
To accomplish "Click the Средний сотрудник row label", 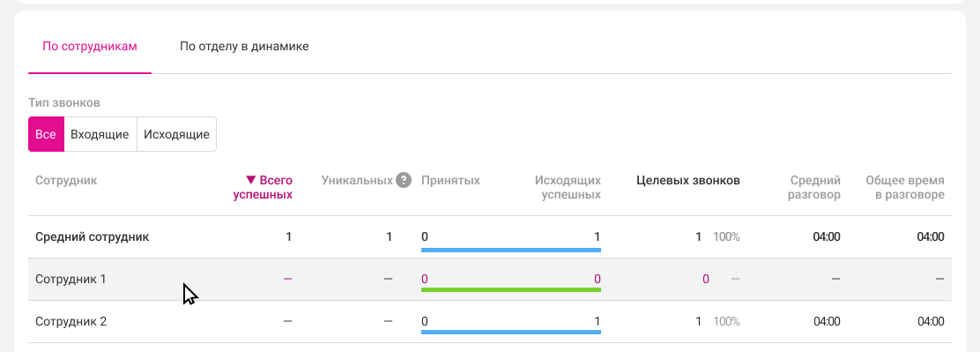I will [92, 237].
